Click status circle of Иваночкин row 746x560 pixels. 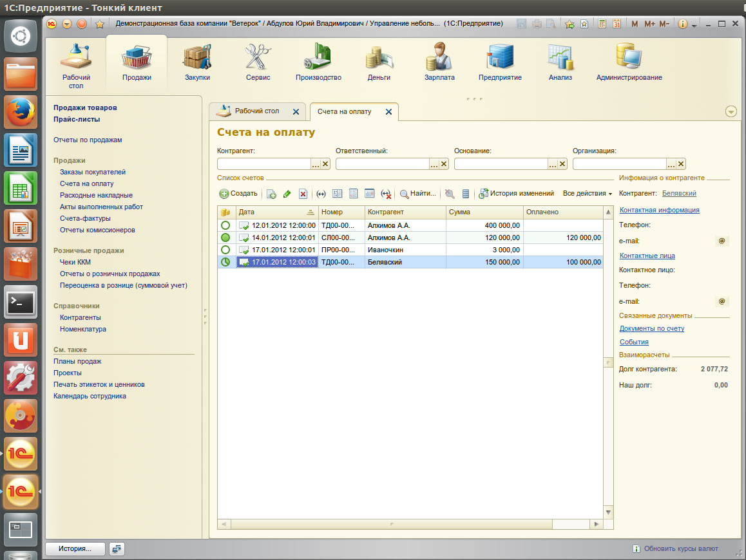point(225,249)
